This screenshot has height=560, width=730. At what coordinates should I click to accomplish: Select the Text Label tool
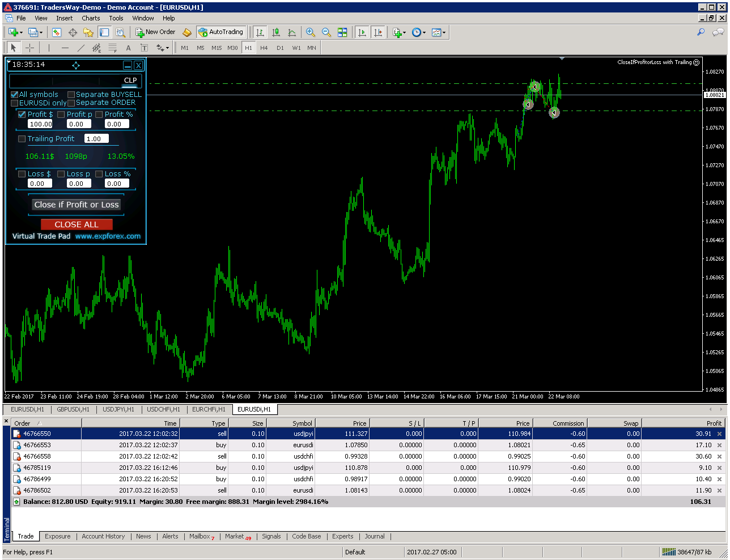point(145,48)
